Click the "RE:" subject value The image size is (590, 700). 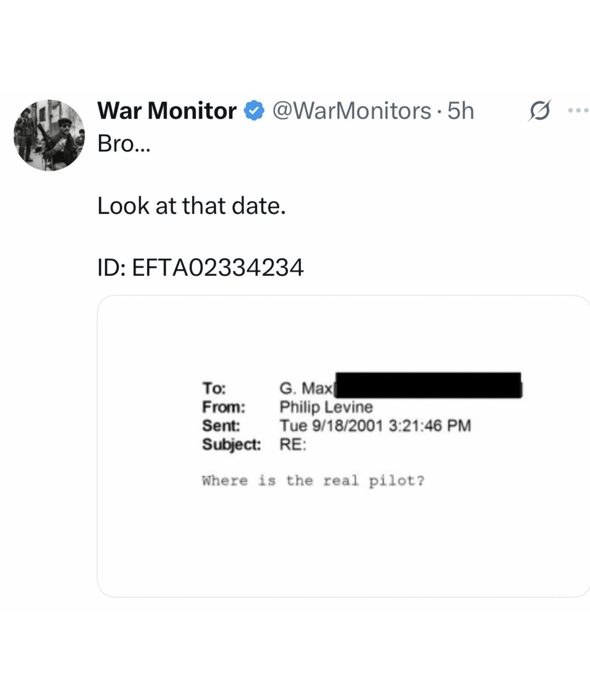pyautogui.click(x=293, y=444)
